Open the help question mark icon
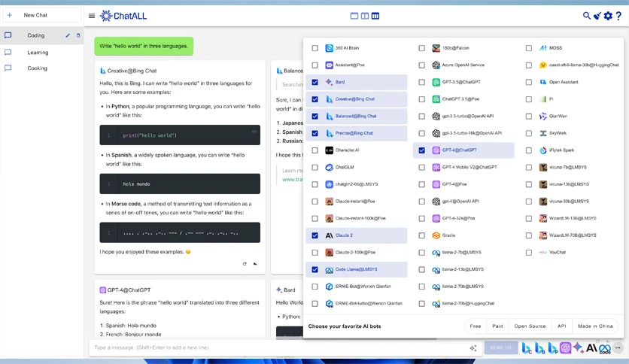The height and width of the screenshot is (364, 629). (x=618, y=16)
